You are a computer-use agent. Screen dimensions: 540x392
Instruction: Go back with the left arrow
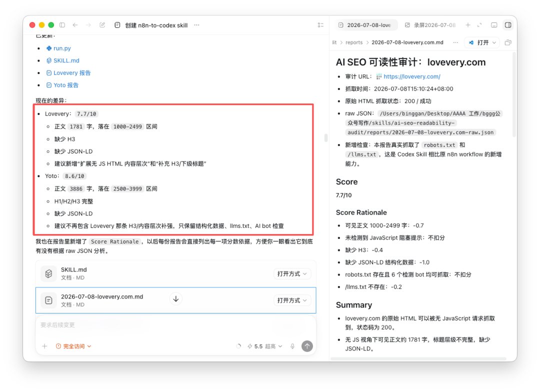coord(75,25)
